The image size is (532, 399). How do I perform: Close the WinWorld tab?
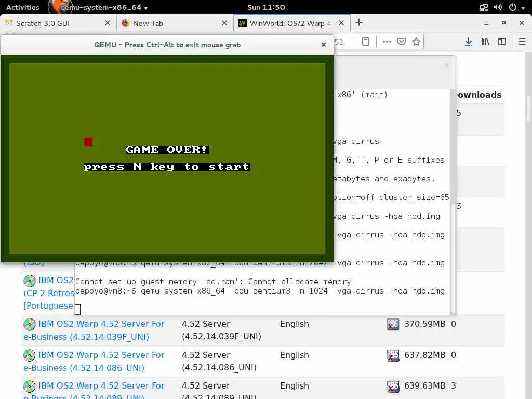pyautogui.click(x=341, y=23)
